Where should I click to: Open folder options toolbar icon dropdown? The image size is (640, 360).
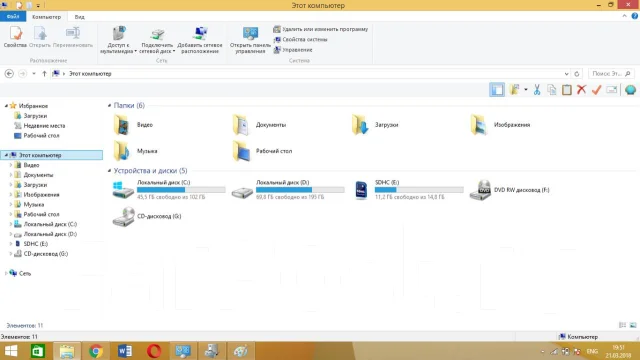click(526, 90)
